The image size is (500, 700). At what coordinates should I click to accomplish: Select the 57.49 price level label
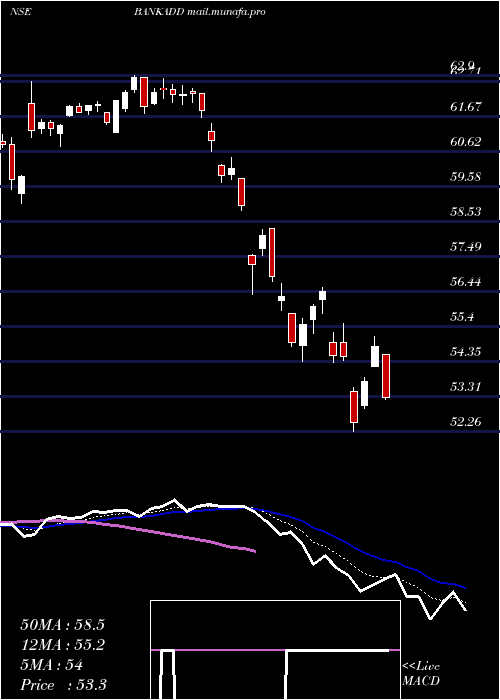(466, 246)
